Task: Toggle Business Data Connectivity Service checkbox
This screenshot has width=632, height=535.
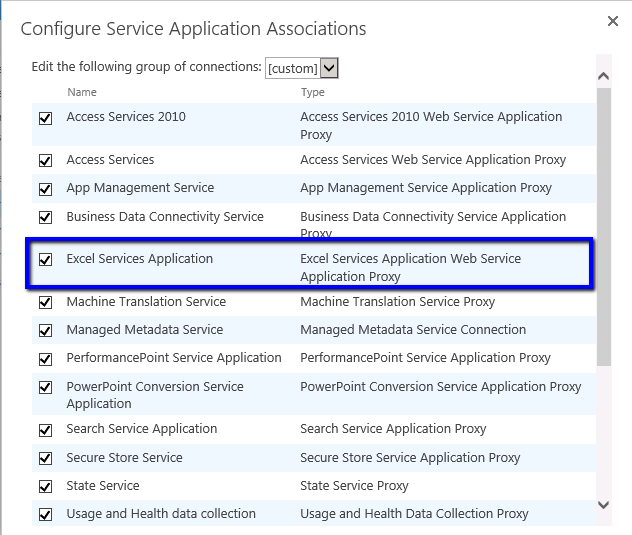Action: pos(46,217)
